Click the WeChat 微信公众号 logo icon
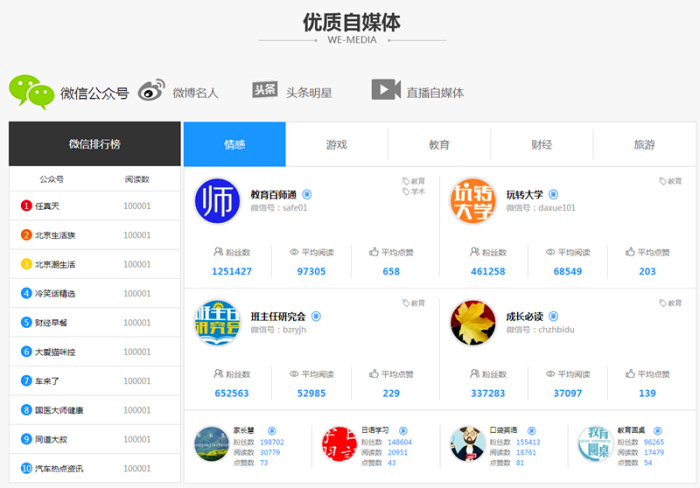700x488 pixels. click(31, 91)
